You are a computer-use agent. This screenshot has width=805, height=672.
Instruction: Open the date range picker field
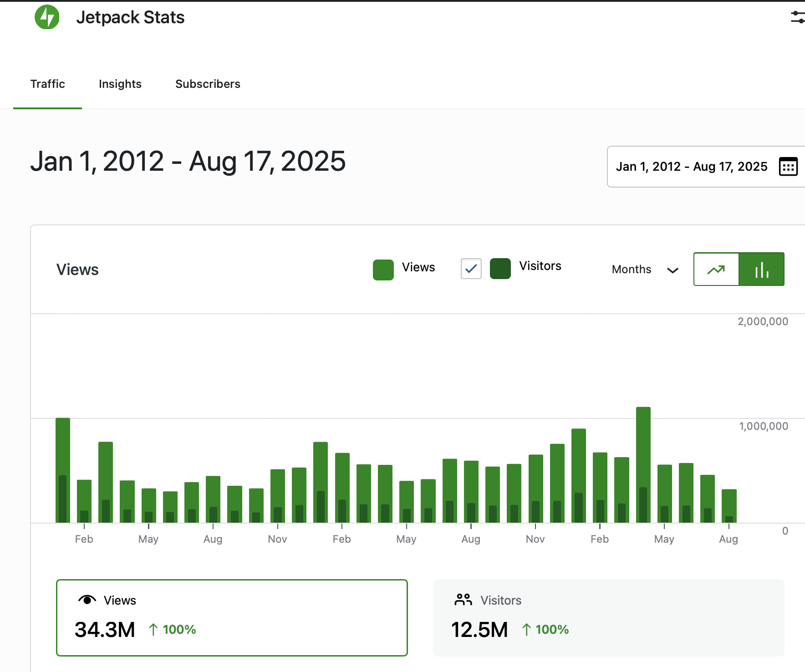706,167
